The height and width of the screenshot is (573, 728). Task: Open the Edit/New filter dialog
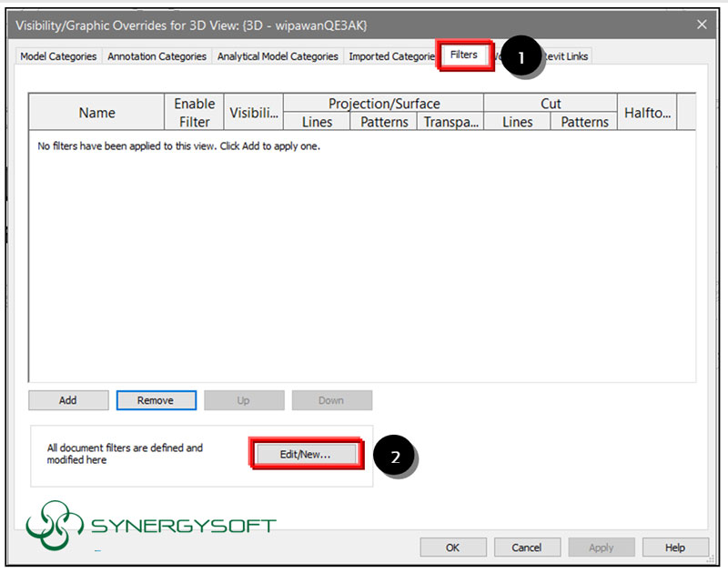(x=307, y=453)
